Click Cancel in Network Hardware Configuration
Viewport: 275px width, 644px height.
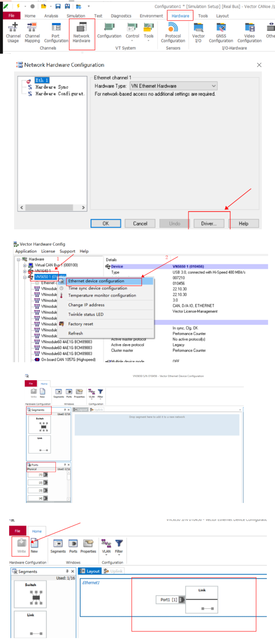tap(140, 223)
